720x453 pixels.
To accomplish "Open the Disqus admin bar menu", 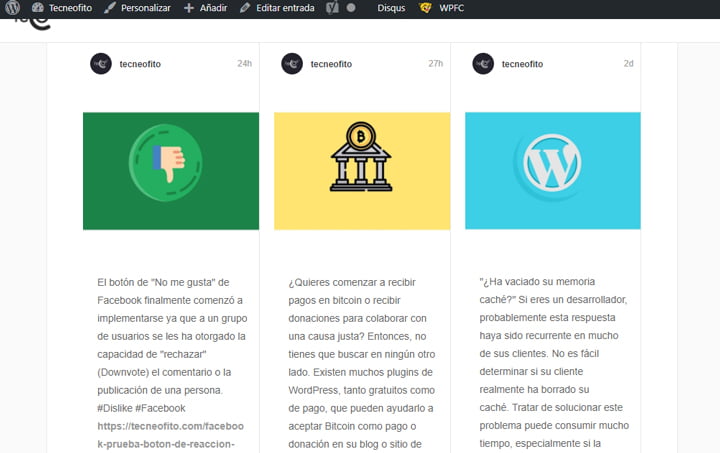I will (391, 8).
